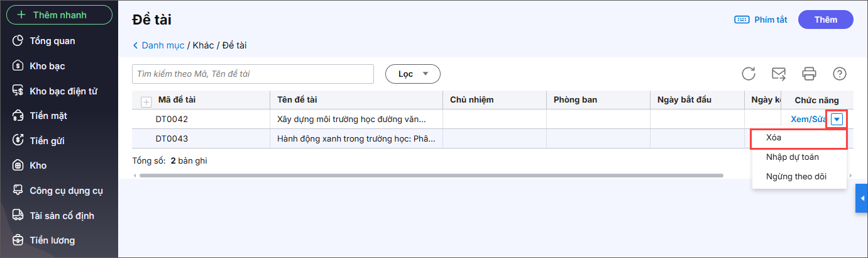Screen dimensions: 868x258
Task: Open the Lọc filter dropdown
Action: (412, 74)
